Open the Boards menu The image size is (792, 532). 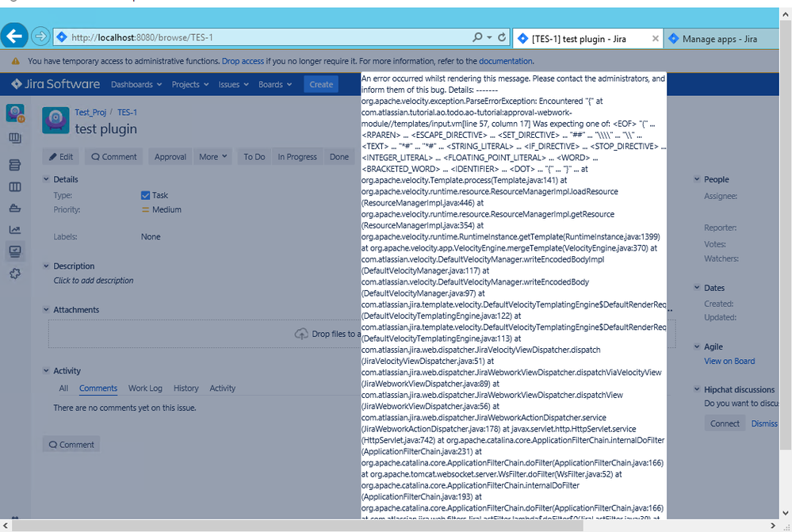tap(275, 84)
